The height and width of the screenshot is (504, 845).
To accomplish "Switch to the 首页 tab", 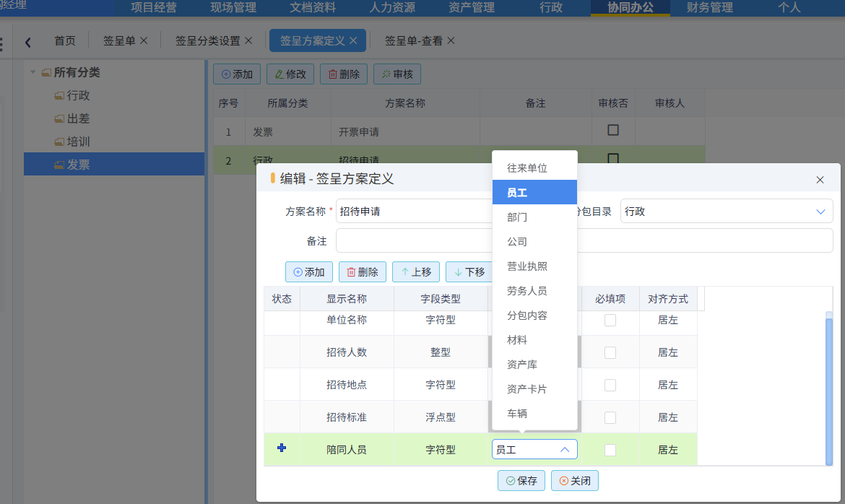I will click(x=65, y=41).
